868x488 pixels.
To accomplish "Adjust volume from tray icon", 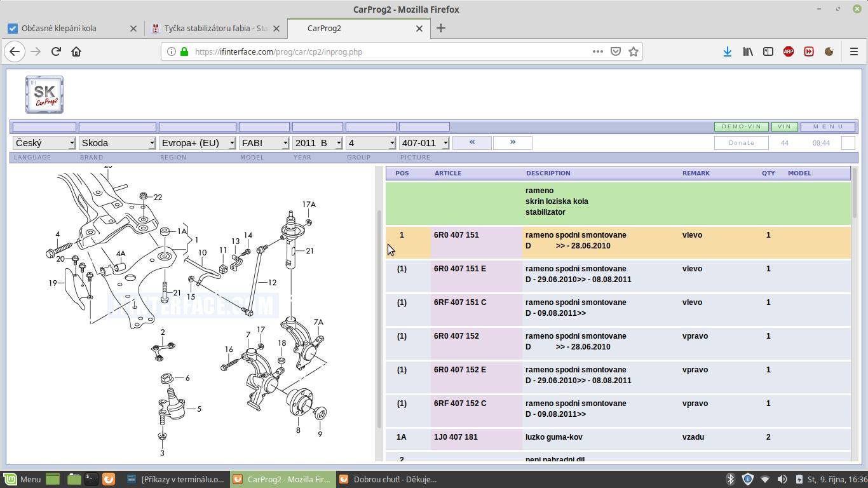I will pyautogui.click(x=782, y=479).
